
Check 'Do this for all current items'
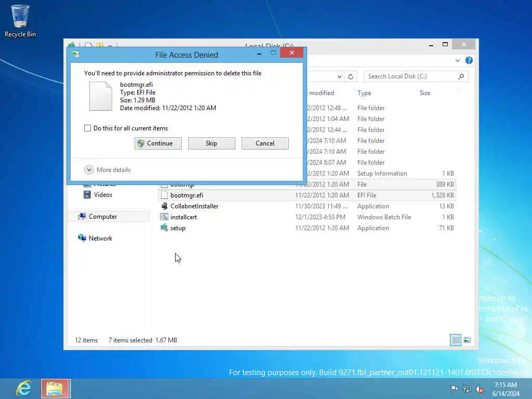coord(87,128)
